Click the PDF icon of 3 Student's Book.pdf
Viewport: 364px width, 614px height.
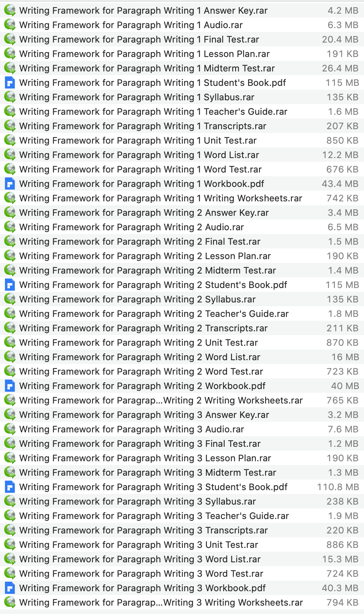(x=10, y=487)
